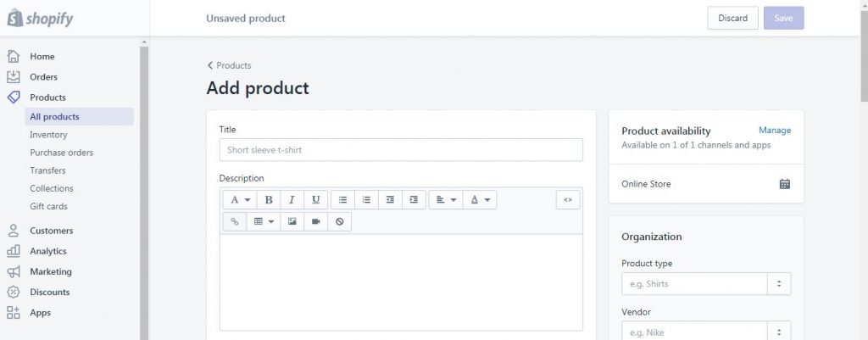The image size is (868, 340).
Task: Expand the Product type selector
Action: click(779, 283)
